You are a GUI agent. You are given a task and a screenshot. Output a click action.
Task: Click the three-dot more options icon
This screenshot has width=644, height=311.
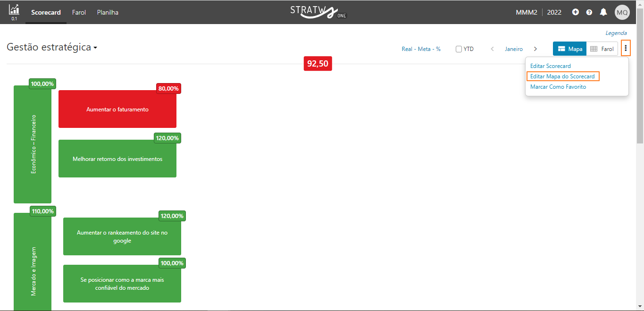click(626, 48)
